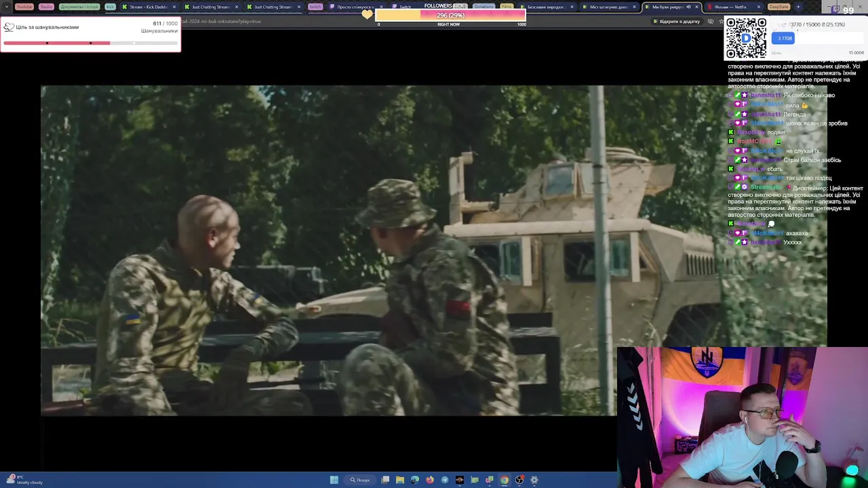Close the Фільми — Netflix tab
This screenshot has width=868, height=488.
[x=758, y=7]
